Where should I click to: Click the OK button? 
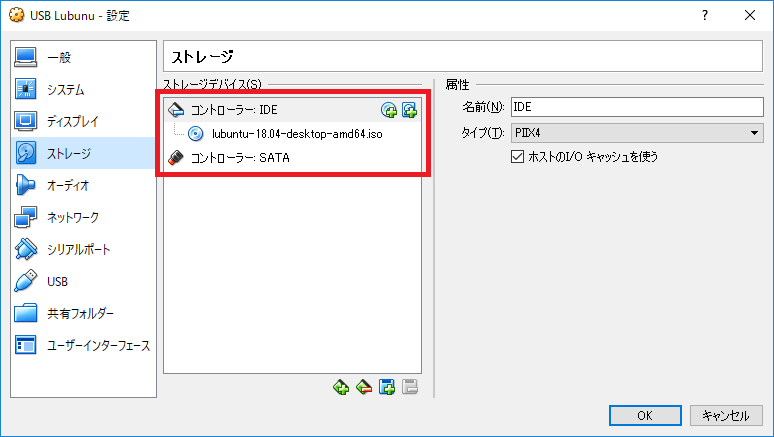click(x=645, y=415)
